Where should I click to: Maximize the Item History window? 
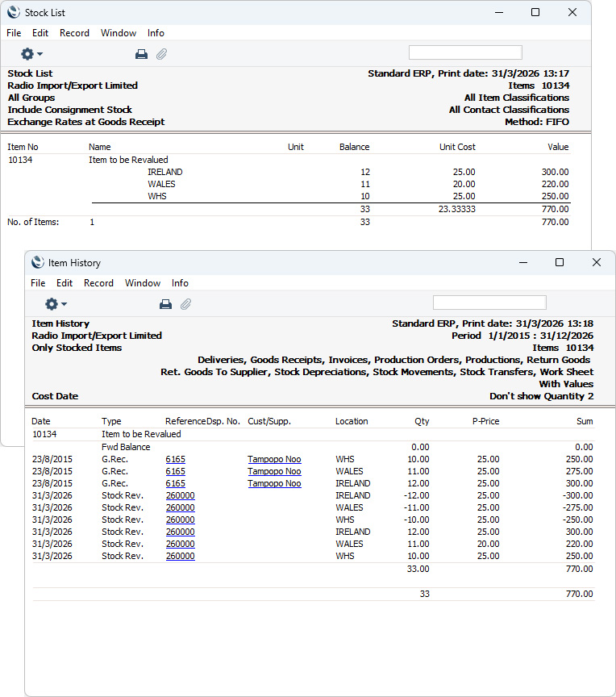560,262
